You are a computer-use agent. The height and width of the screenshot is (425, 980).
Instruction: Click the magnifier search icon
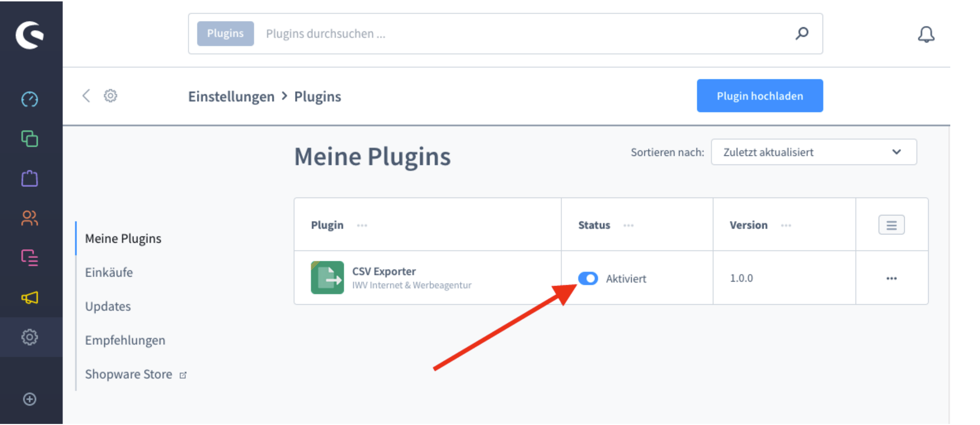click(x=802, y=34)
